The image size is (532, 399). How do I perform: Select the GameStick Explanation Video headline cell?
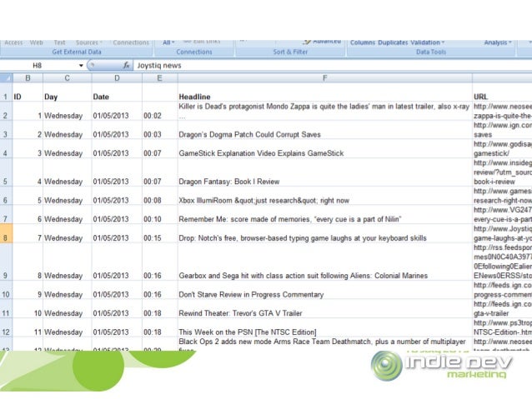pyautogui.click(x=324, y=148)
